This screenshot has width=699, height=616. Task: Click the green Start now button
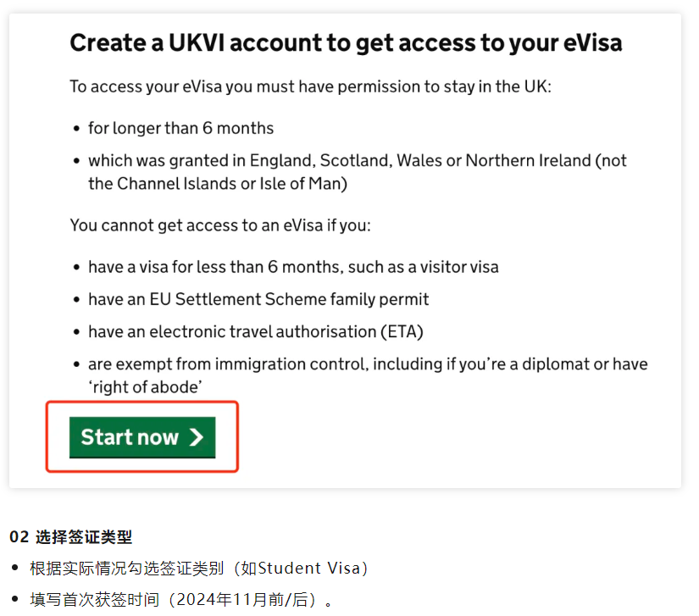pyautogui.click(x=141, y=437)
